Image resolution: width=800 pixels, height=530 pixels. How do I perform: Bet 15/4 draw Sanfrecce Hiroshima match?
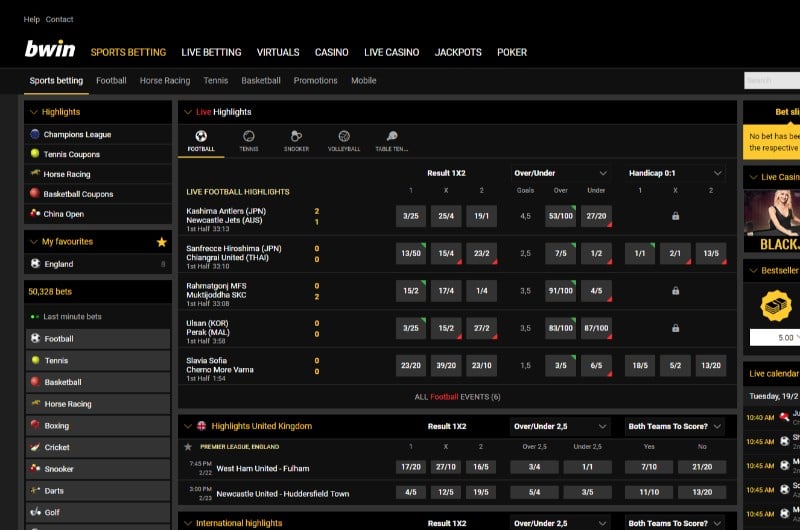click(446, 254)
